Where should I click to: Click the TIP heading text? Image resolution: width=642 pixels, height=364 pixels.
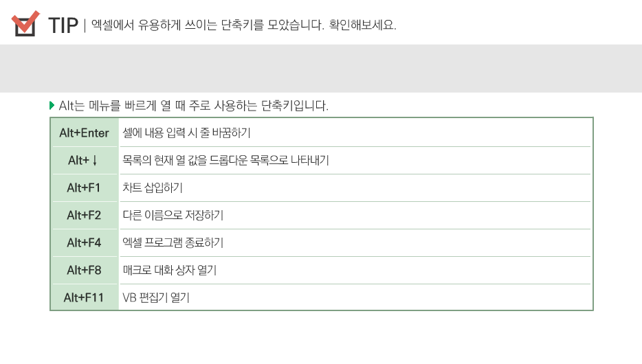[63, 25]
